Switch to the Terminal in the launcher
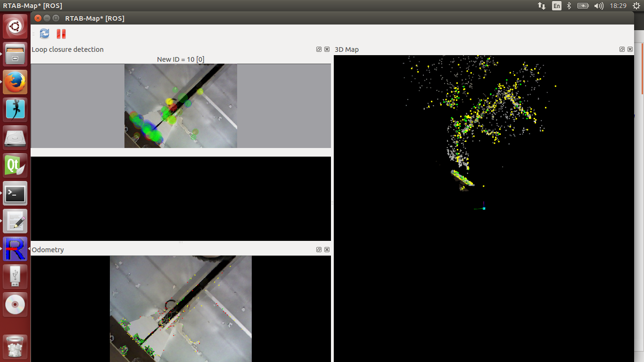 click(15, 193)
